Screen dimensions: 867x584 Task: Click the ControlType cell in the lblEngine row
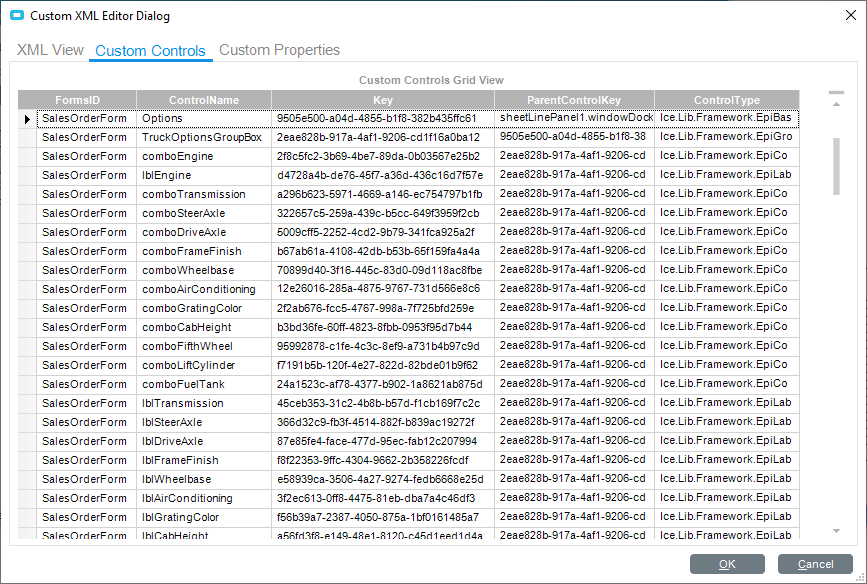tap(727, 175)
